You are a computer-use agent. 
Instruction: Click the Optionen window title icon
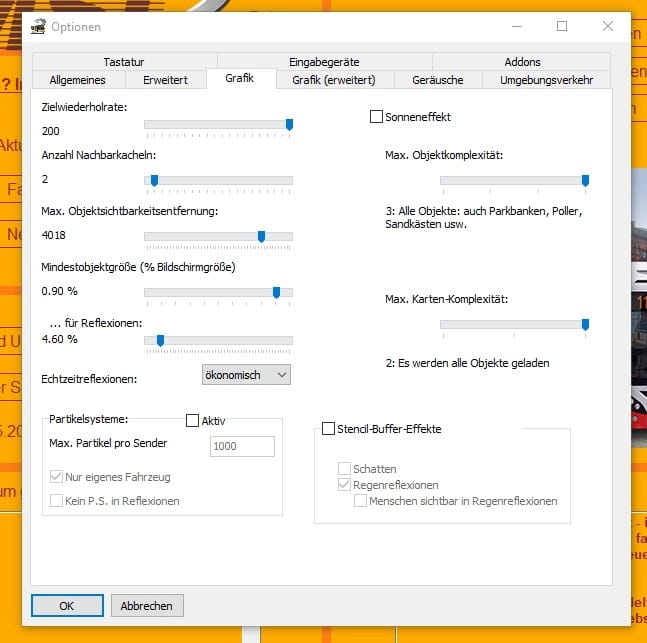38,27
